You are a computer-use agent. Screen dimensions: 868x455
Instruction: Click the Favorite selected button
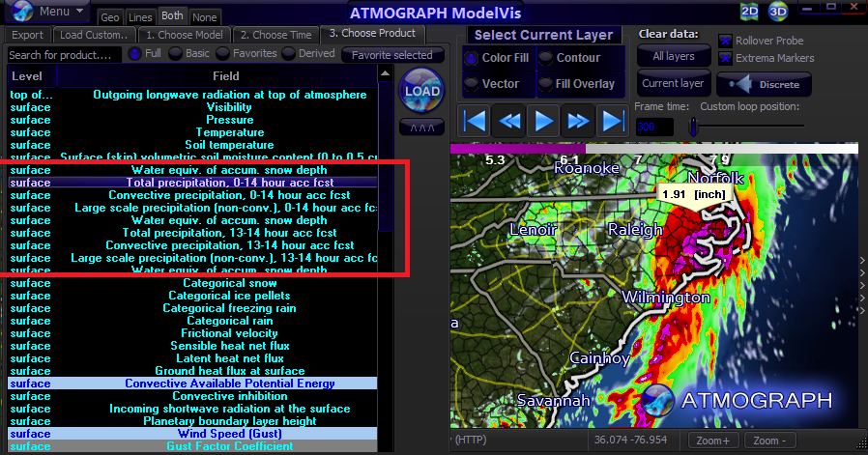[391, 55]
